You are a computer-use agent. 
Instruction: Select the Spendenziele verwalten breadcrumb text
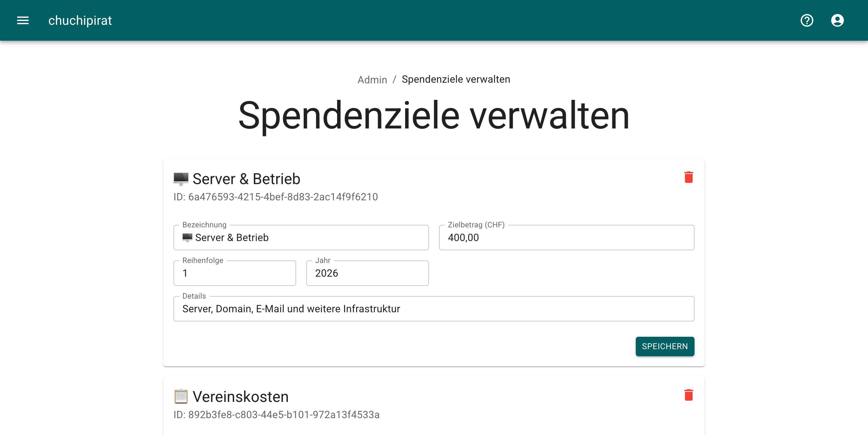[x=456, y=79]
